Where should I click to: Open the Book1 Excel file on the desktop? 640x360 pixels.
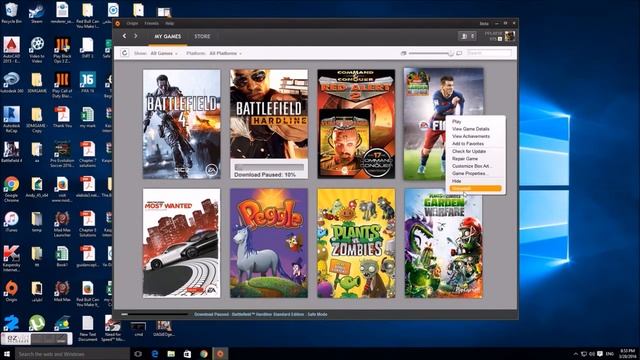(x=62, y=256)
